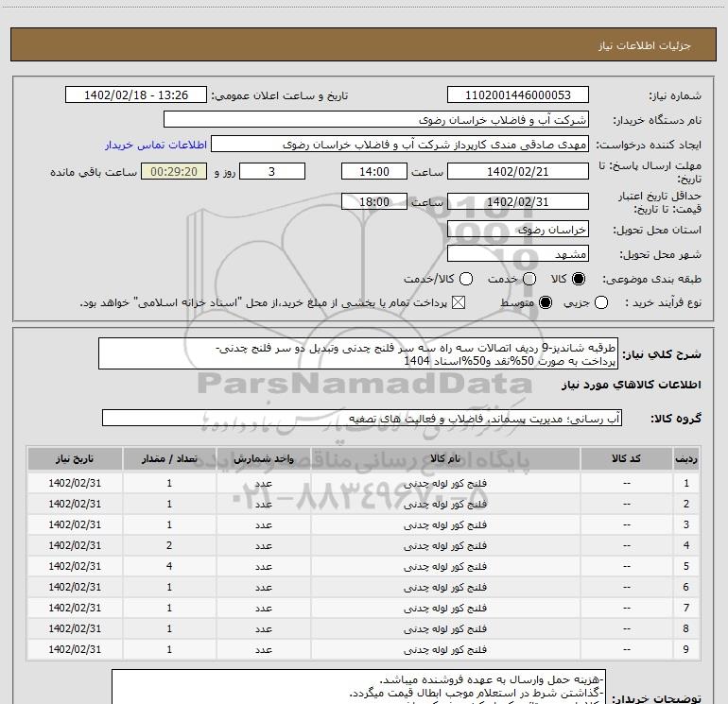Click the کد کالا column header
The height and width of the screenshot is (704, 728).
tap(626, 459)
